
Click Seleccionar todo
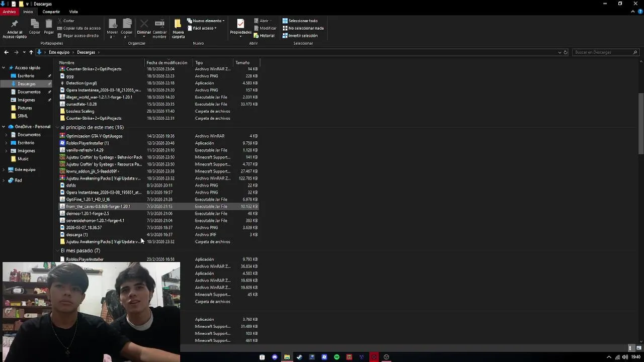coord(300,21)
